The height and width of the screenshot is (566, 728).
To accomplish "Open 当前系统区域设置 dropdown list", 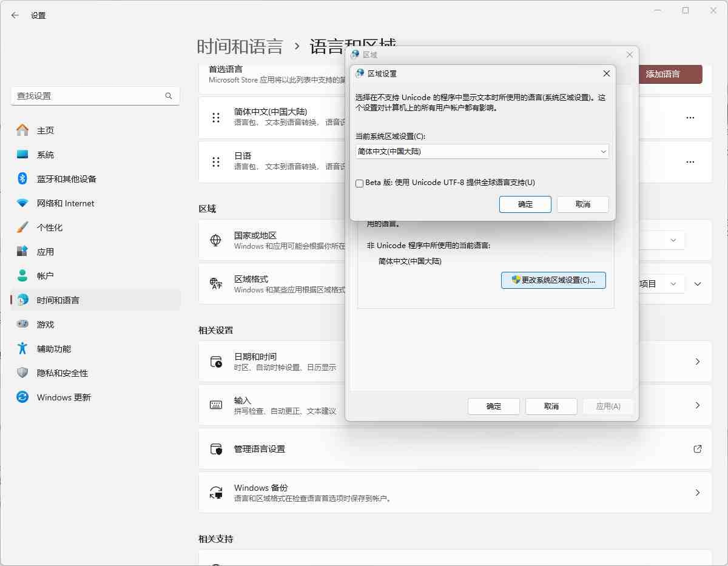I will (482, 152).
